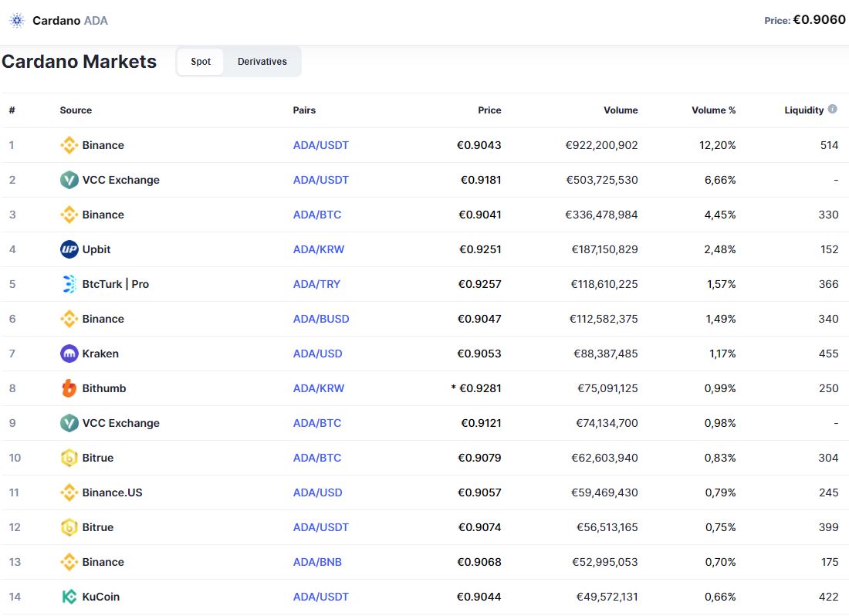Sort by Volume % column header

(x=714, y=110)
